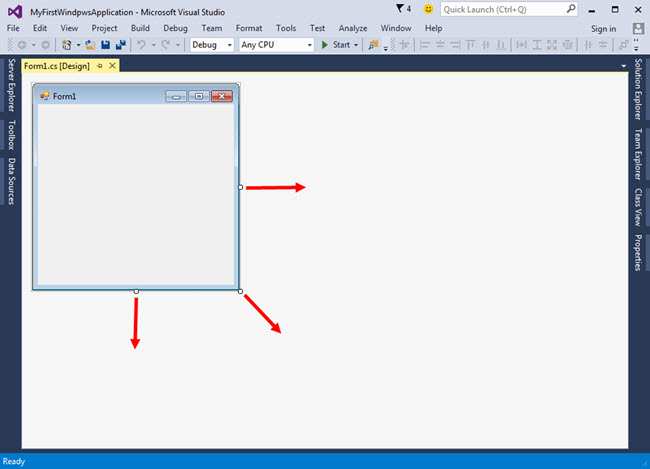
Task: Open the Class View side panel
Action: coord(638,207)
